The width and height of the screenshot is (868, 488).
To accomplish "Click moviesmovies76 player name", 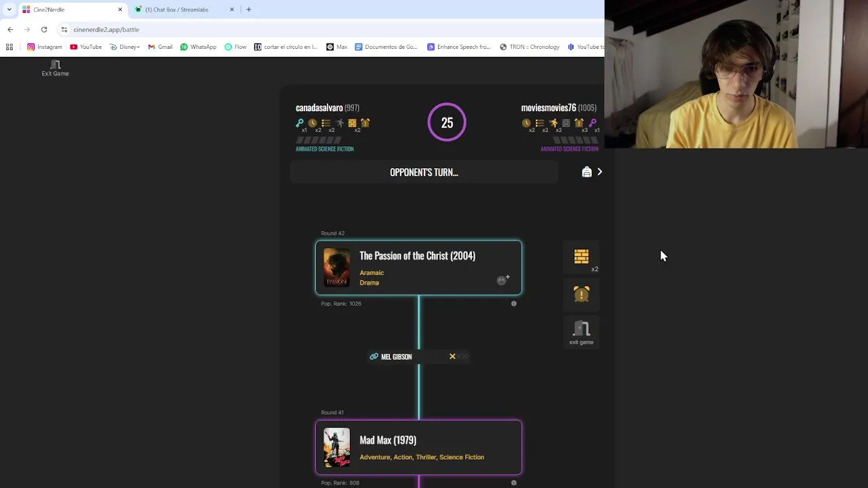I will pos(549,108).
